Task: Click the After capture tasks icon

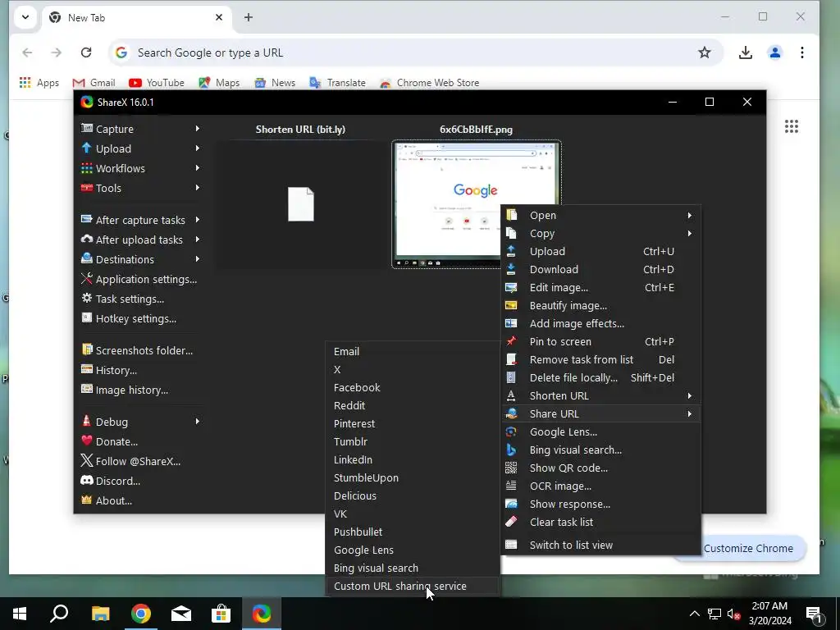Action: pyautogui.click(x=86, y=220)
